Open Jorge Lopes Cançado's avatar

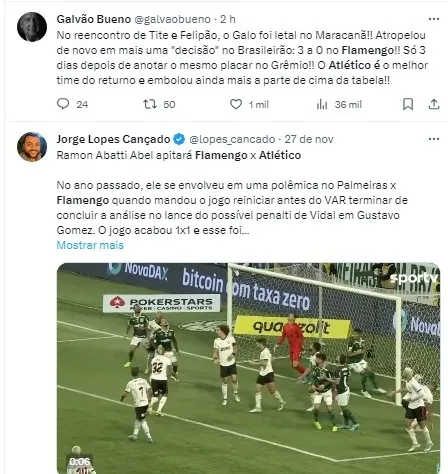click(x=32, y=147)
